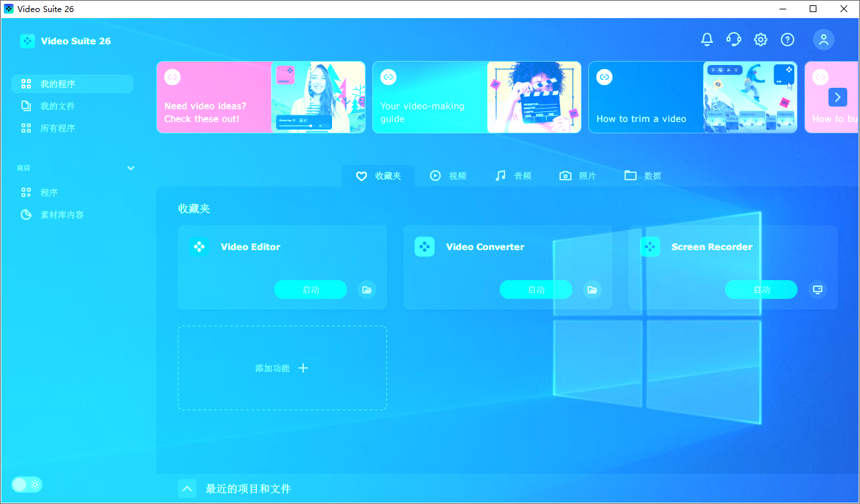Click link icon on 'Need video ideas' banner
Viewport: 860px width, 504px height.
172,77
